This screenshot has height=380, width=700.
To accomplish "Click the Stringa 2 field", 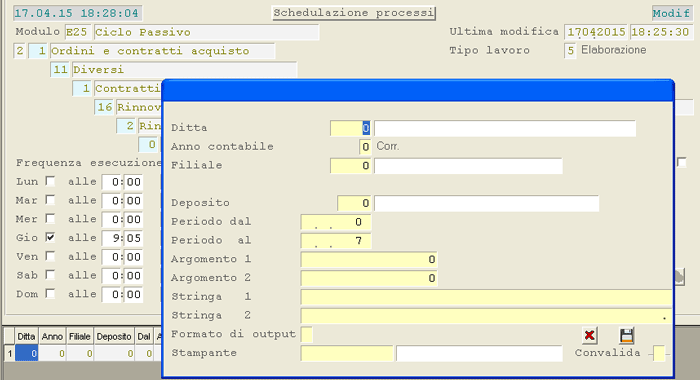I will click(486, 316).
